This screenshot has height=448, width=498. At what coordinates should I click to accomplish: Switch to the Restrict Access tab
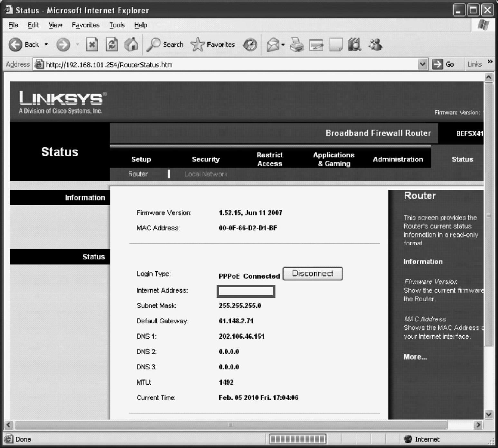[270, 159]
